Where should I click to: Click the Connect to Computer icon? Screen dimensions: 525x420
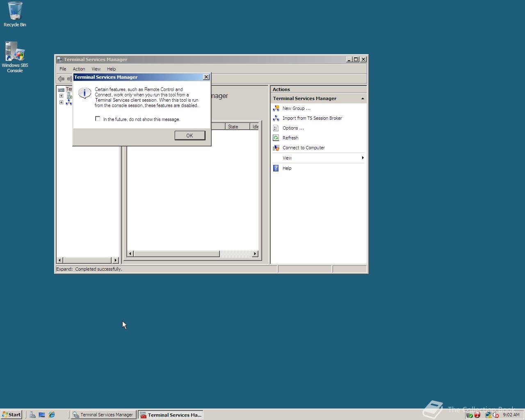(x=276, y=148)
